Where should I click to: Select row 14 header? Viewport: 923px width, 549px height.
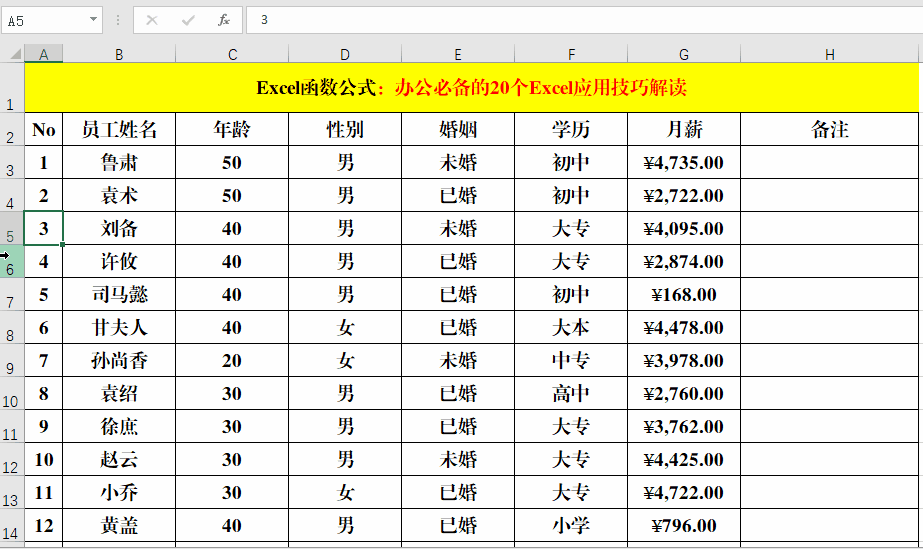click(12, 524)
